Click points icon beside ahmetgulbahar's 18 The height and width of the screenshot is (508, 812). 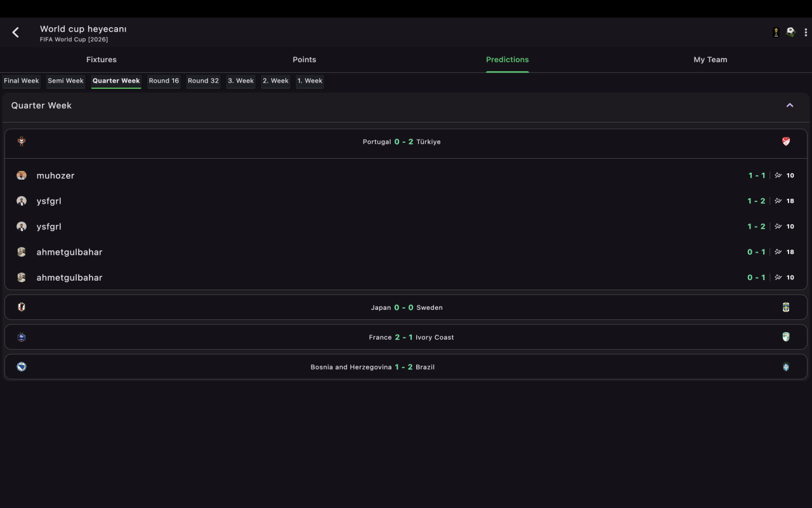[778, 251]
